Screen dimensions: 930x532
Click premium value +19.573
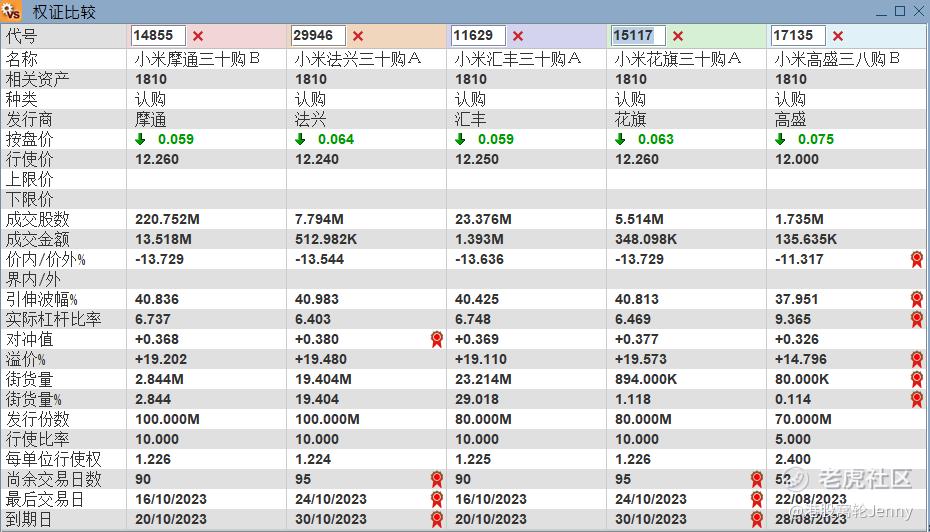pyautogui.click(x=641, y=359)
